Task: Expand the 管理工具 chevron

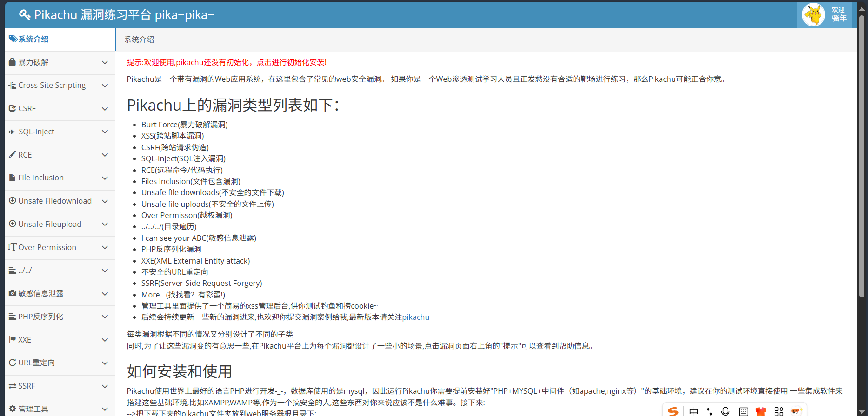Action: coord(105,409)
